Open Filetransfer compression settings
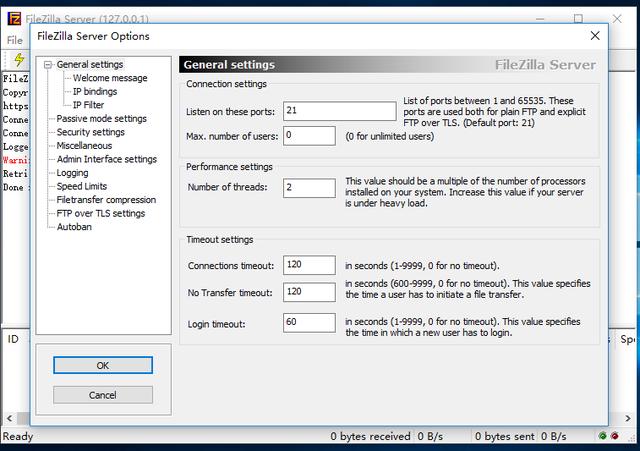This screenshot has width=640, height=451. [x=106, y=200]
